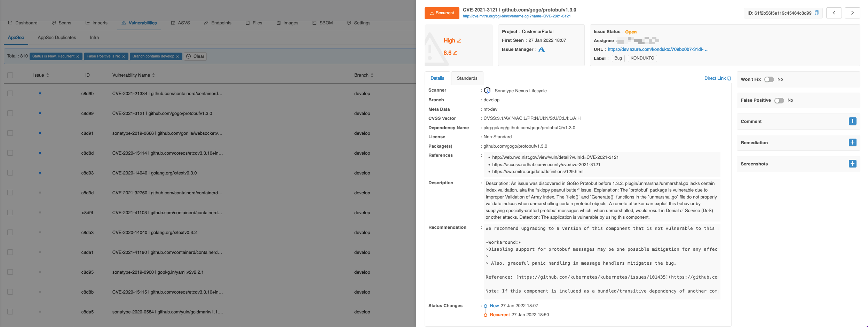Image resolution: width=868 pixels, height=327 pixels.
Task: Add remediation with plus icon
Action: point(852,142)
